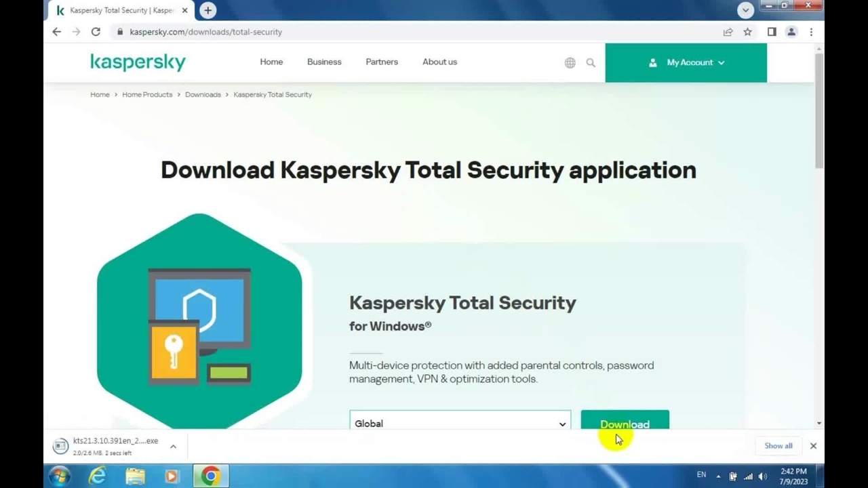Click the Home Products breadcrumb link

click(147, 94)
